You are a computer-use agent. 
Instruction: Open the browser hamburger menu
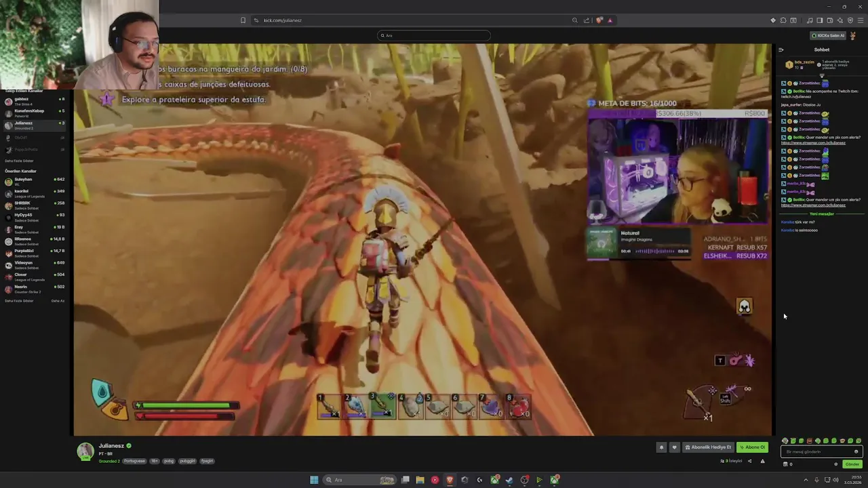[861, 20]
